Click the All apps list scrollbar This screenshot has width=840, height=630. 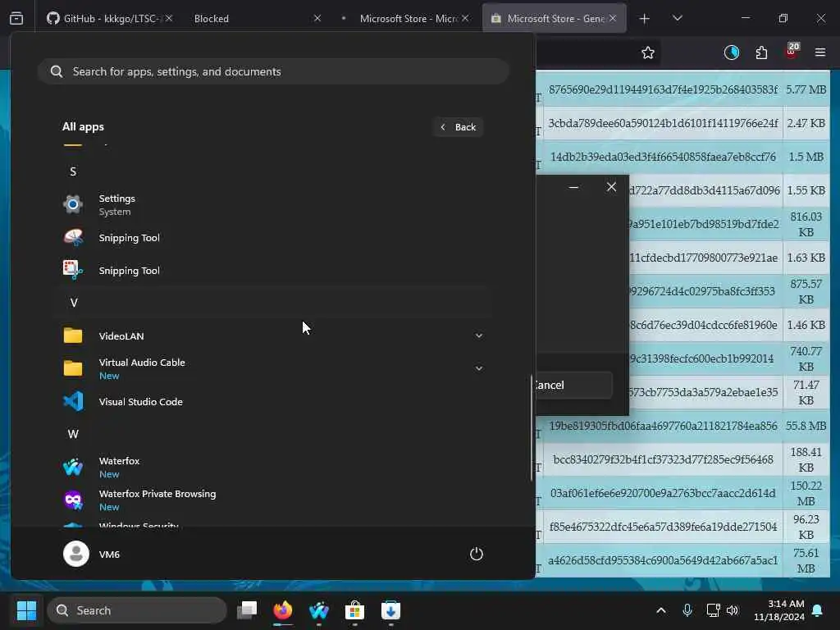click(532, 427)
